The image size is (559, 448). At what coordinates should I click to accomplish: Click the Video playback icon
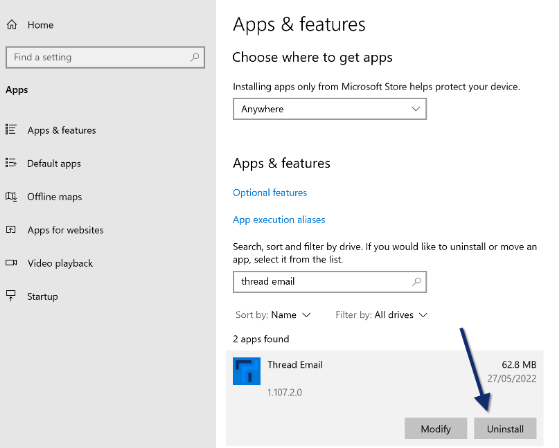[11, 263]
